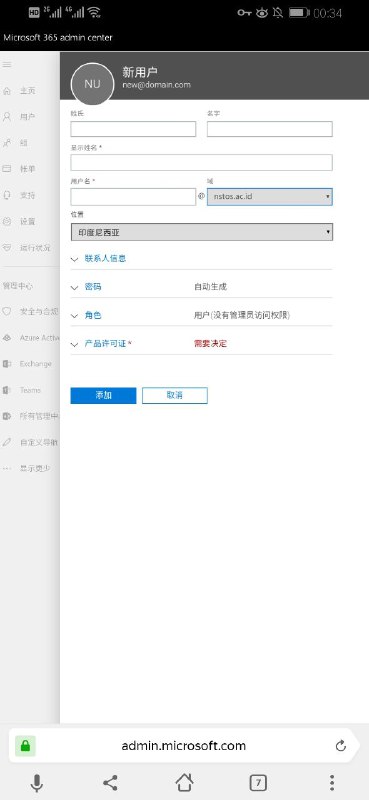Click the new@domain.com header text
The image size is (369, 800).
pos(157,85)
